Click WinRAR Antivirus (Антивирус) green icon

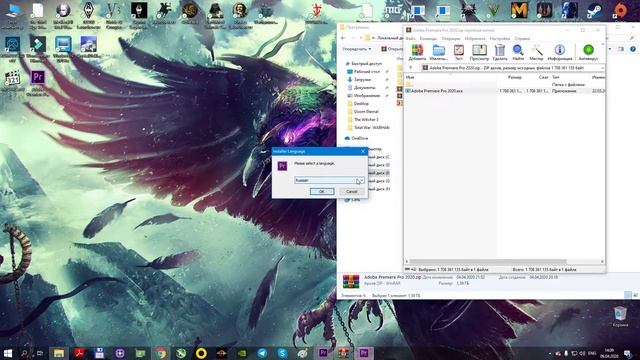[588, 52]
